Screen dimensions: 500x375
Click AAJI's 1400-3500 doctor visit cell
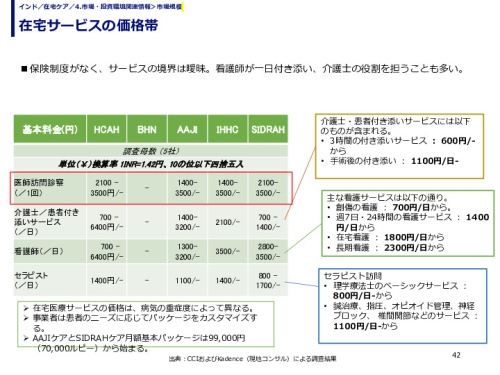[x=187, y=188]
